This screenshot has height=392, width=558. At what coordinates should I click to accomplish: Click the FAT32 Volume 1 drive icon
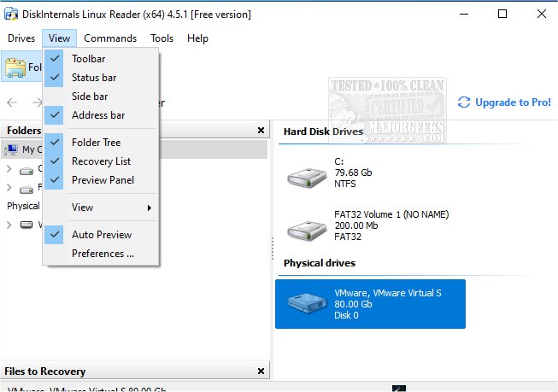coord(307,231)
